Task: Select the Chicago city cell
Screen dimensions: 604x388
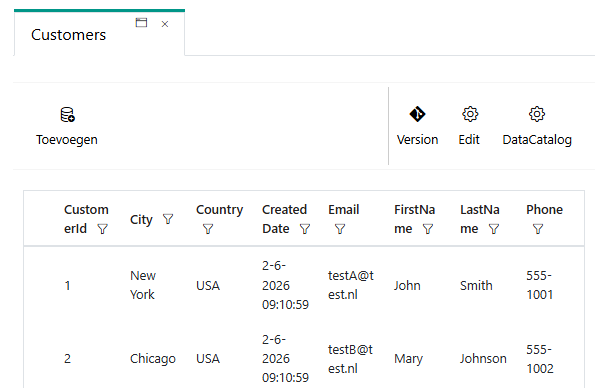Action: 153,359
